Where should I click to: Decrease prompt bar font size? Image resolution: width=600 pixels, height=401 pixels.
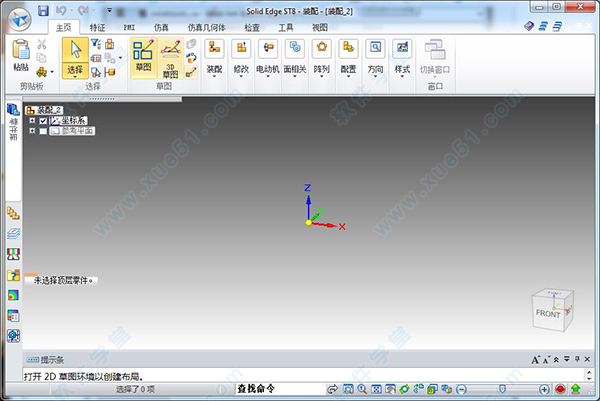(546, 360)
